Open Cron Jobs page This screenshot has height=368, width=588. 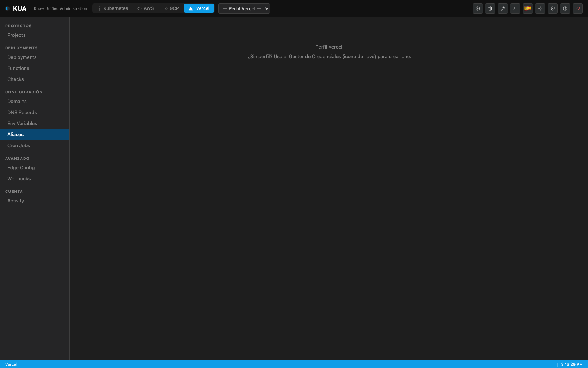[x=35, y=145]
